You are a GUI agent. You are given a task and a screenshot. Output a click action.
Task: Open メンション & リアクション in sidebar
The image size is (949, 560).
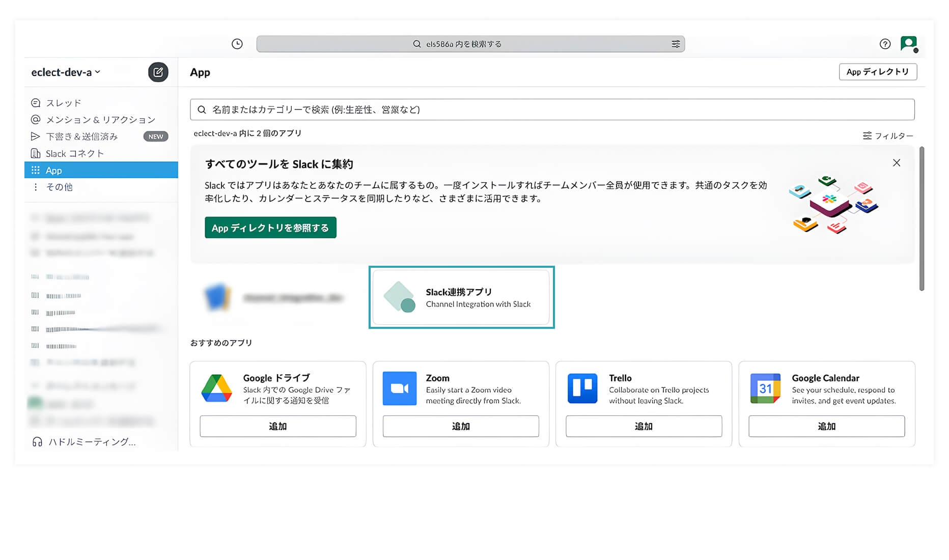101,120
